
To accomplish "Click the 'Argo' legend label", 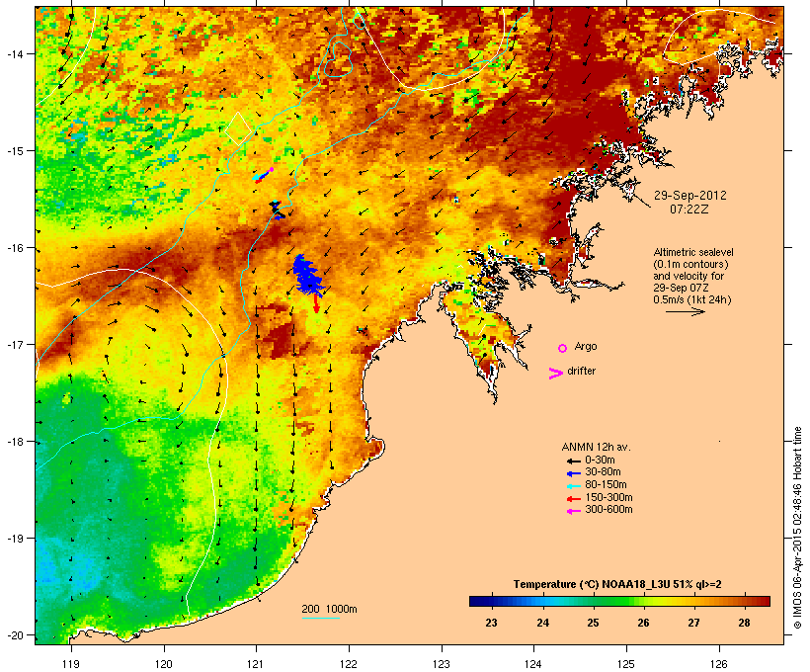I will [x=586, y=346].
